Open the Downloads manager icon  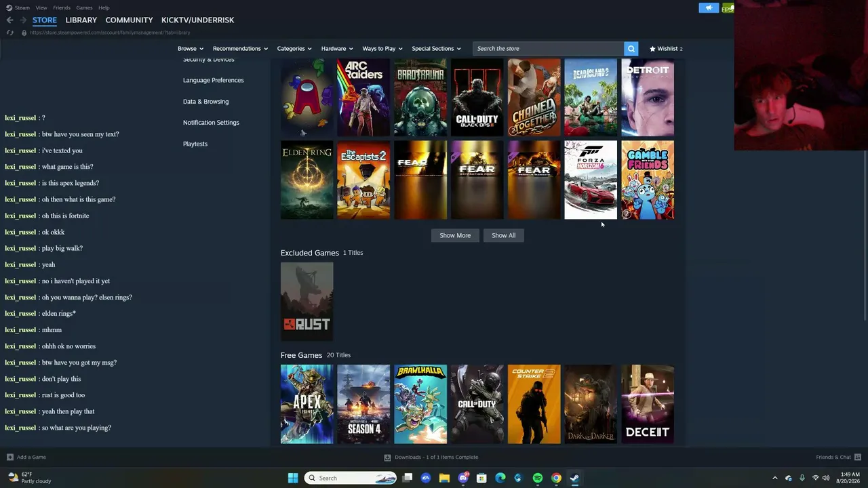pos(387,457)
